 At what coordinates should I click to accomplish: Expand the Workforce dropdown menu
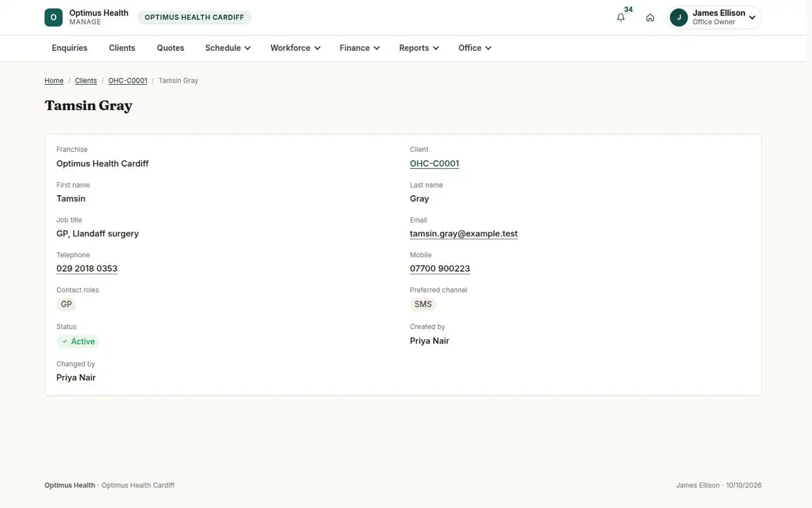[296, 48]
